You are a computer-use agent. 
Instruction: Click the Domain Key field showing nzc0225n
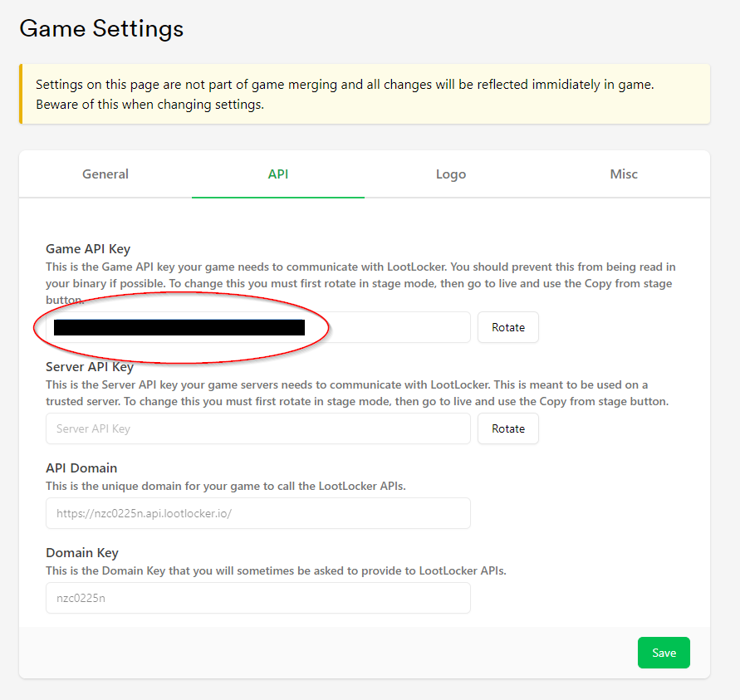pos(258,598)
